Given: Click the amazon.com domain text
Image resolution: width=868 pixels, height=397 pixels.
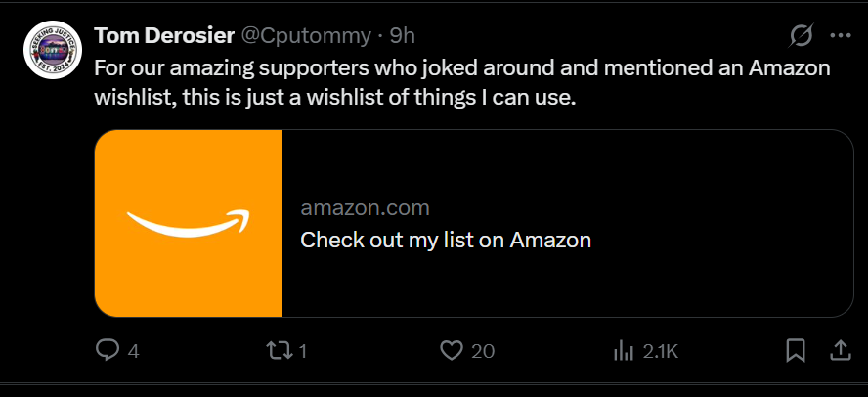Looking at the screenshot, I should tap(365, 208).
